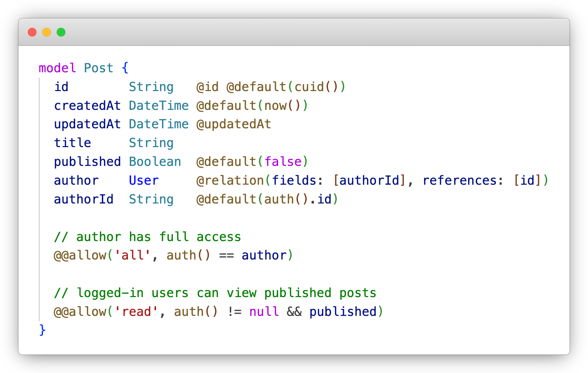Select the model keyword on the first line
This screenshot has height=373, width=588.
click(x=57, y=68)
